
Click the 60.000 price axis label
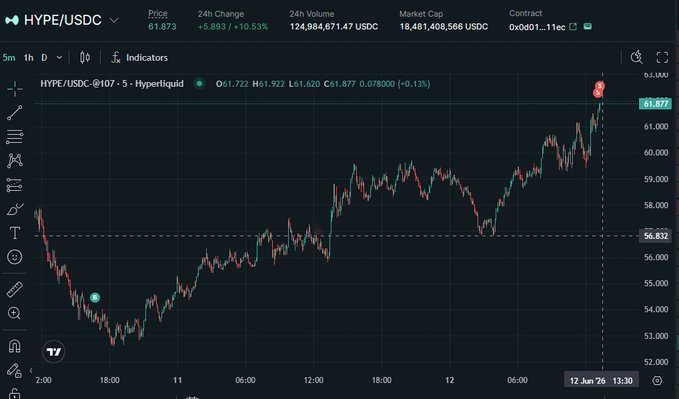point(656,152)
